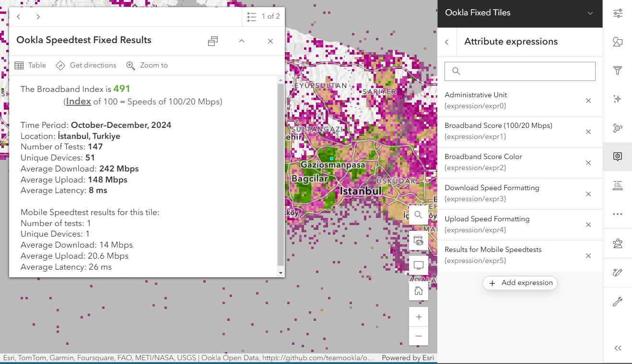This screenshot has height=364, width=632.
Task: Open the Properties sliders icon
Action: tap(618, 13)
